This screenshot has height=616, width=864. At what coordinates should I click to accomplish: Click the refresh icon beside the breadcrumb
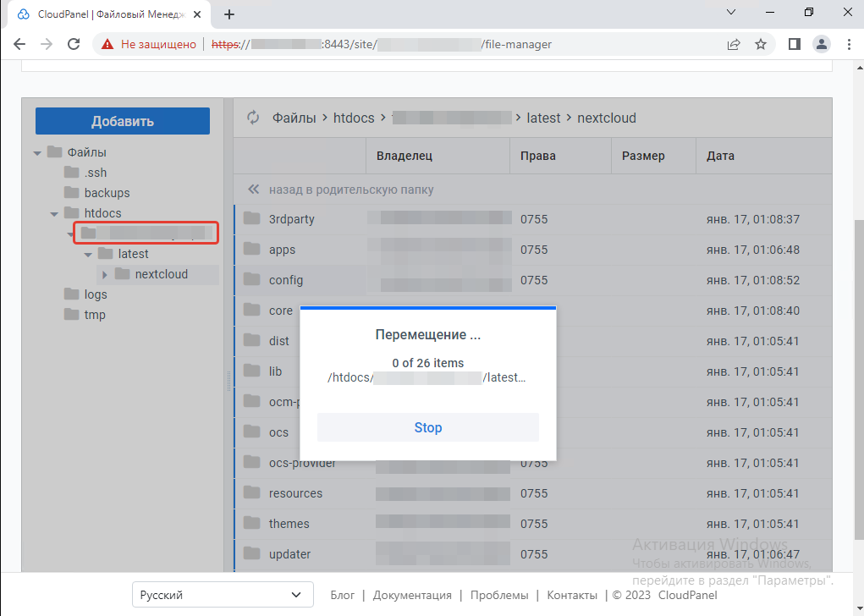[x=252, y=118]
